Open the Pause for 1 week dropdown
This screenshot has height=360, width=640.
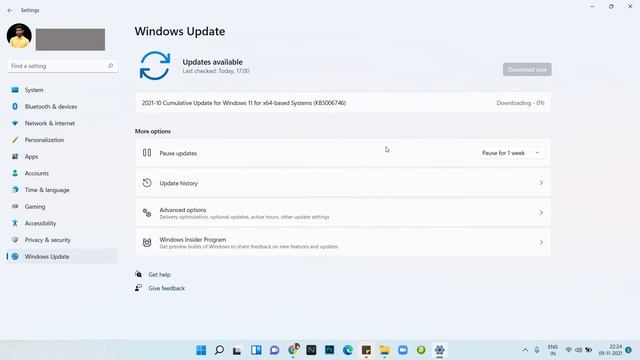(511, 153)
